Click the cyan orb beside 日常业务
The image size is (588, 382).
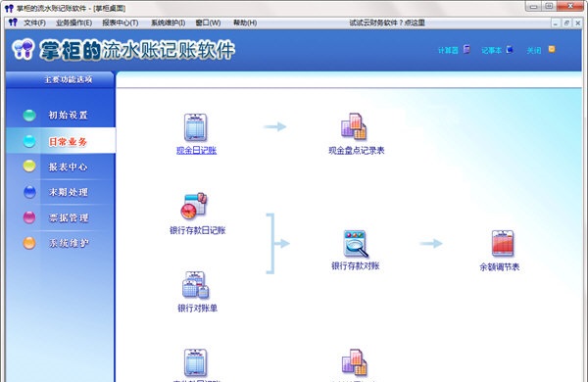(29, 141)
